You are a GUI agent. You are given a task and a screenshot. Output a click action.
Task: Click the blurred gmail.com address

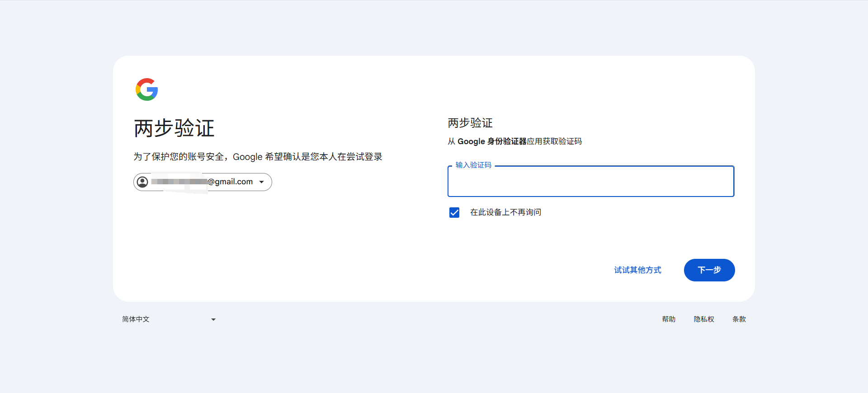point(202,182)
